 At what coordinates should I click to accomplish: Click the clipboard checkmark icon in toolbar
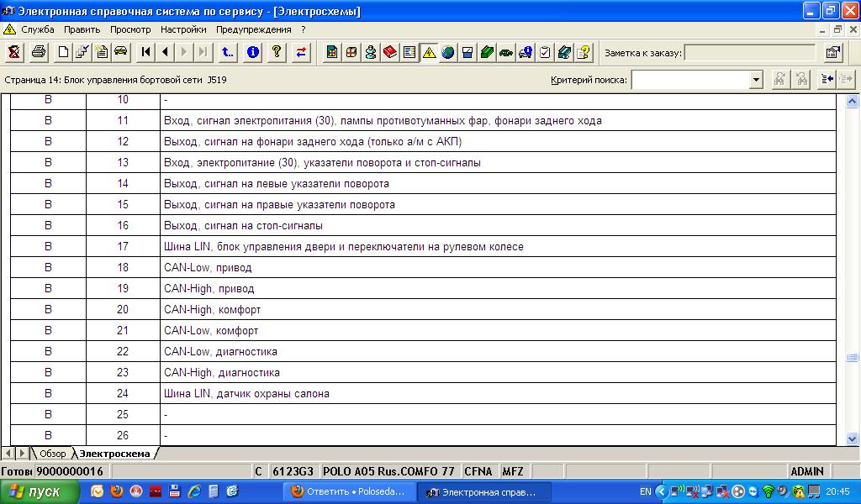pos(545,52)
